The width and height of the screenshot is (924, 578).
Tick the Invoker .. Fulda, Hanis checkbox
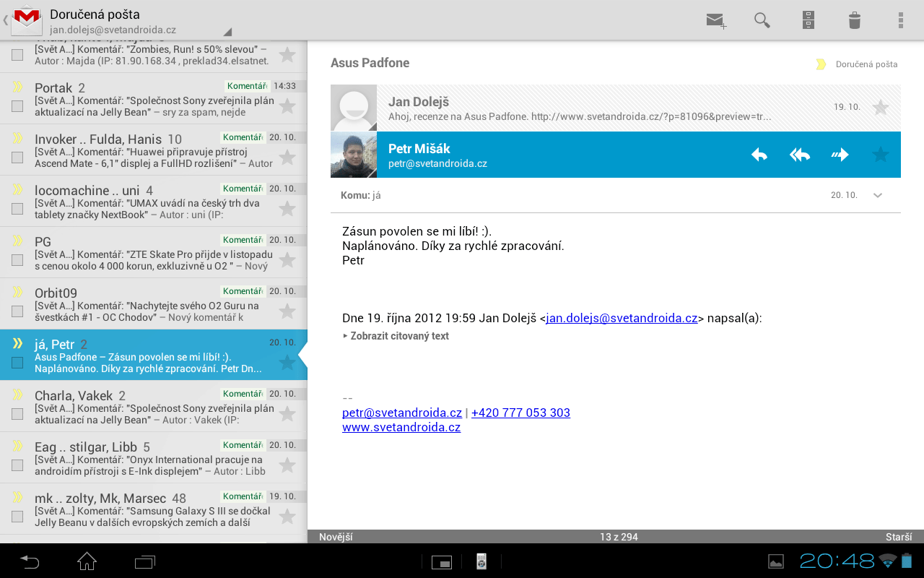click(x=17, y=158)
